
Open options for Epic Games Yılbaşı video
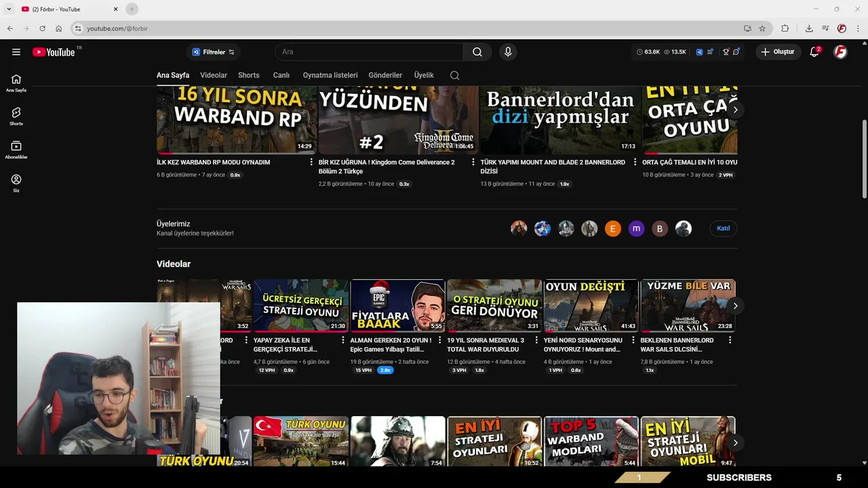tap(439, 340)
